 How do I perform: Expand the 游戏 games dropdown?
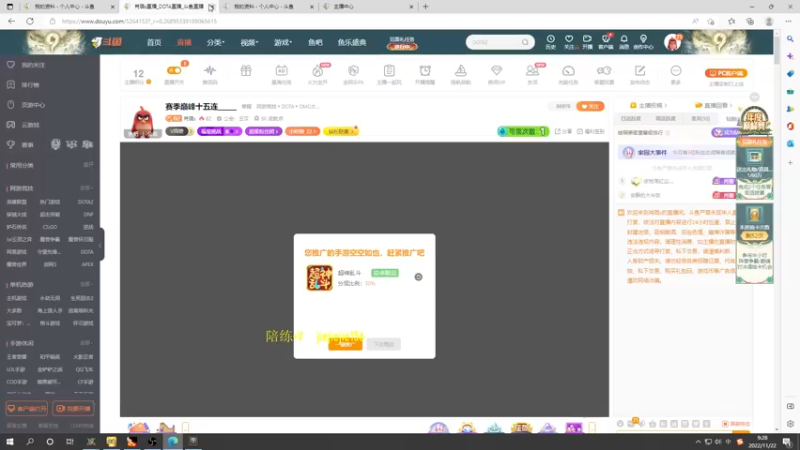click(x=283, y=42)
